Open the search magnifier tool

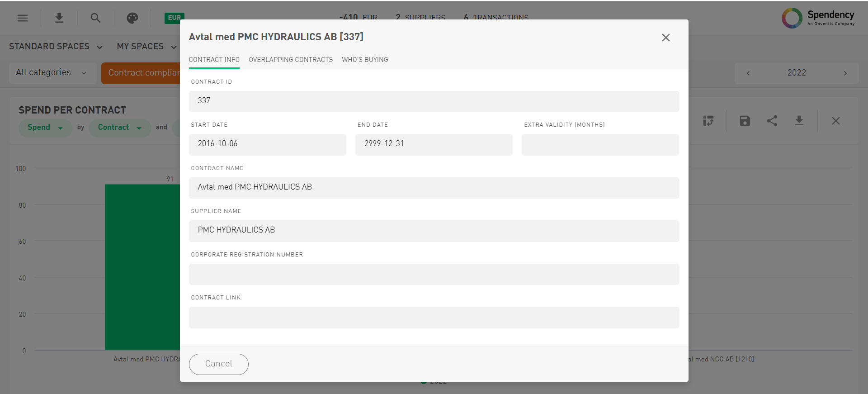click(x=95, y=18)
